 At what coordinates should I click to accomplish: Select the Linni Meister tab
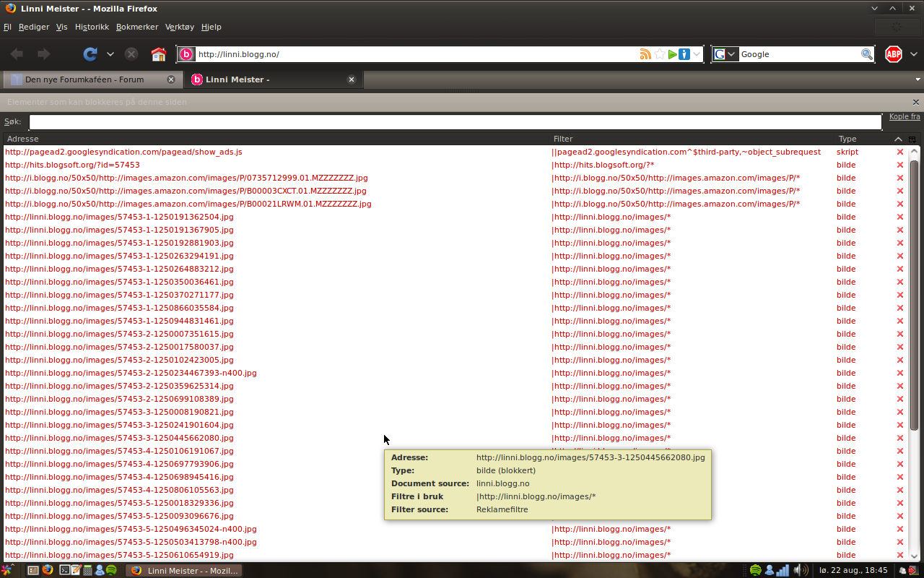(x=272, y=79)
